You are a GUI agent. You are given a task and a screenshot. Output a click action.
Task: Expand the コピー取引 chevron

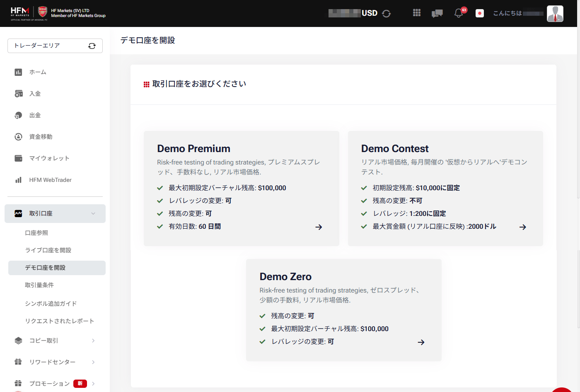point(93,341)
